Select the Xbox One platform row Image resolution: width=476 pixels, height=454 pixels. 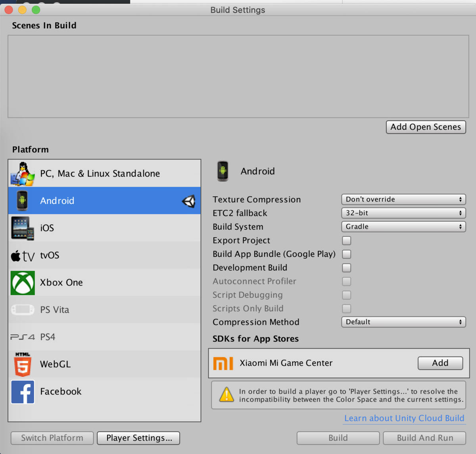[x=104, y=283]
